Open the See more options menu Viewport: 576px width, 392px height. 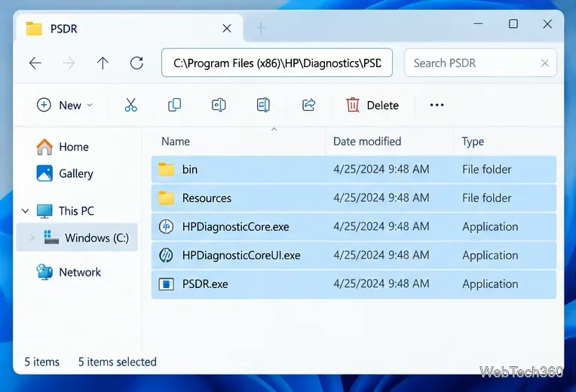(x=437, y=105)
